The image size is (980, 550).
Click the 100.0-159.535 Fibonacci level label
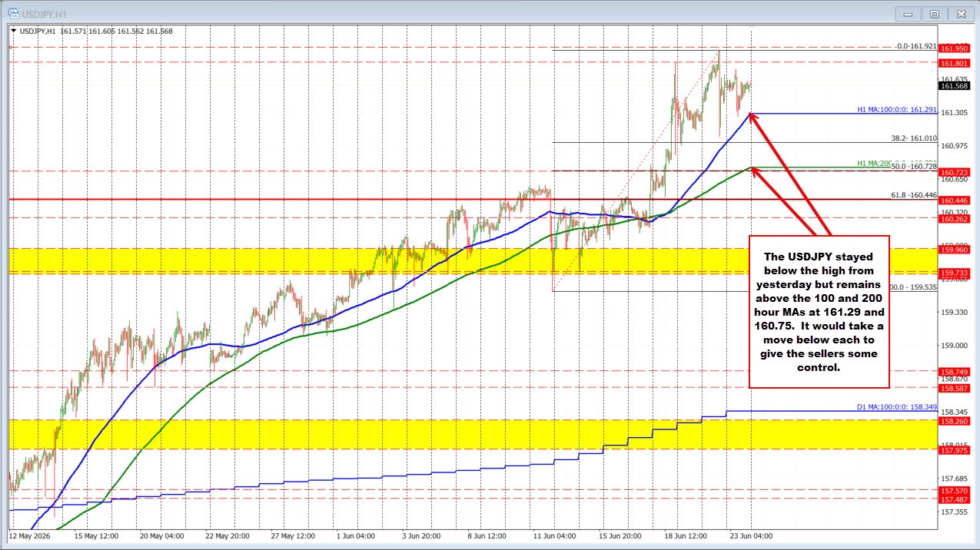point(913,287)
